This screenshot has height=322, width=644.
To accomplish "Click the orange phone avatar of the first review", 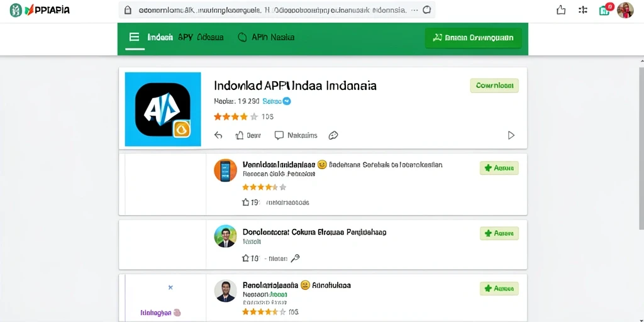I will pos(226,170).
